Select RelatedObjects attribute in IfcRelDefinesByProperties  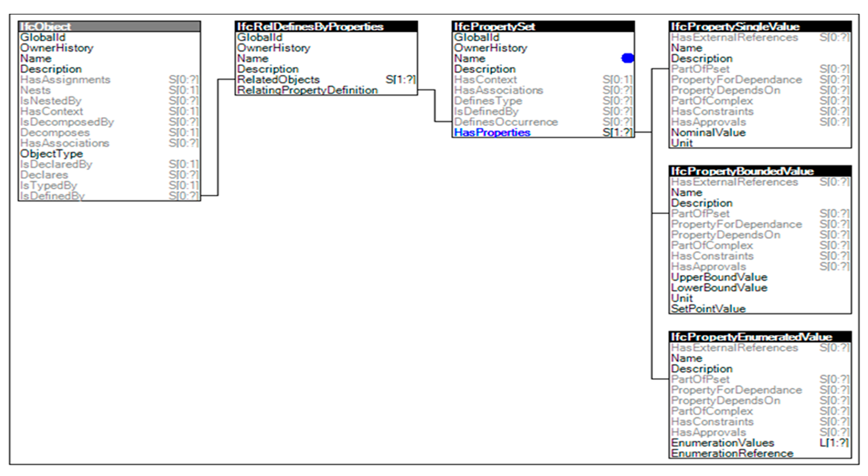click(x=278, y=80)
